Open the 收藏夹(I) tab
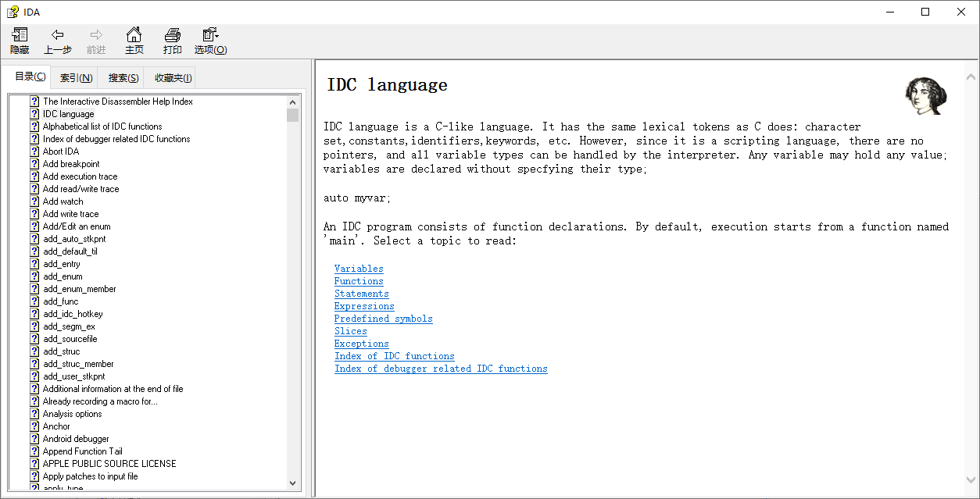Image resolution: width=980 pixels, height=499 pixels. coord(171,77)
